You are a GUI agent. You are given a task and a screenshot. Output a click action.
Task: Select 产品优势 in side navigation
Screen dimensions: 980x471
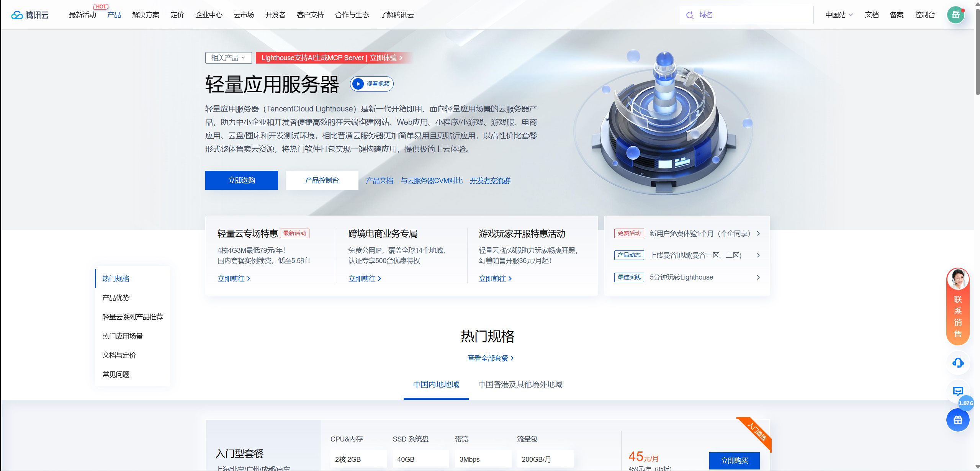pyautogui.click(x=116, y=298)
